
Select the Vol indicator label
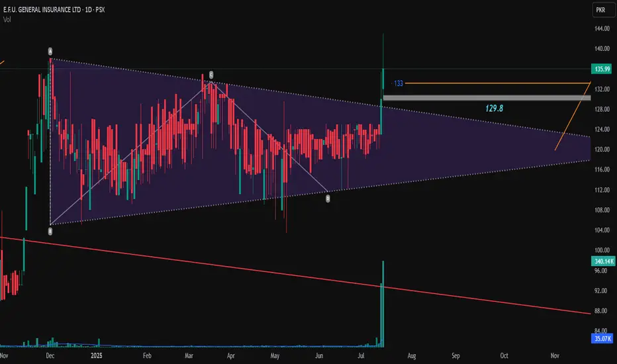7,20
